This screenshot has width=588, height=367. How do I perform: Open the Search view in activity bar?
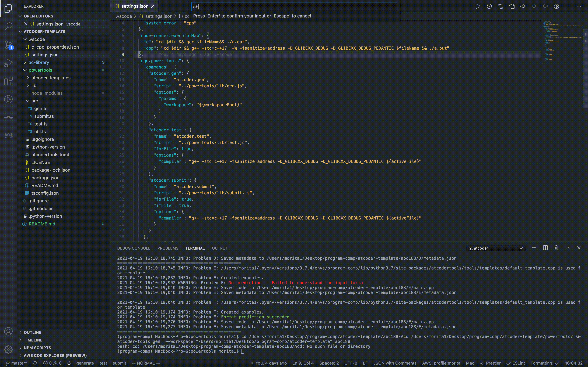[x=8, y=26]
